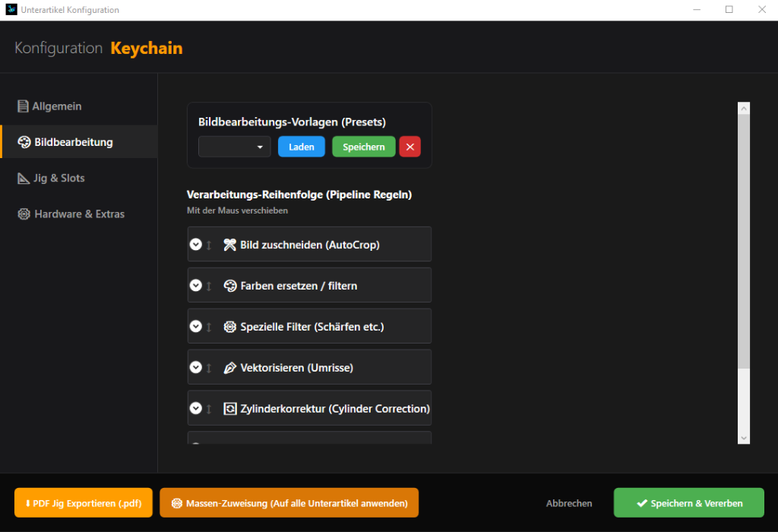Expand the Vektorisieren (Umrisse) rule

[196, 367]
